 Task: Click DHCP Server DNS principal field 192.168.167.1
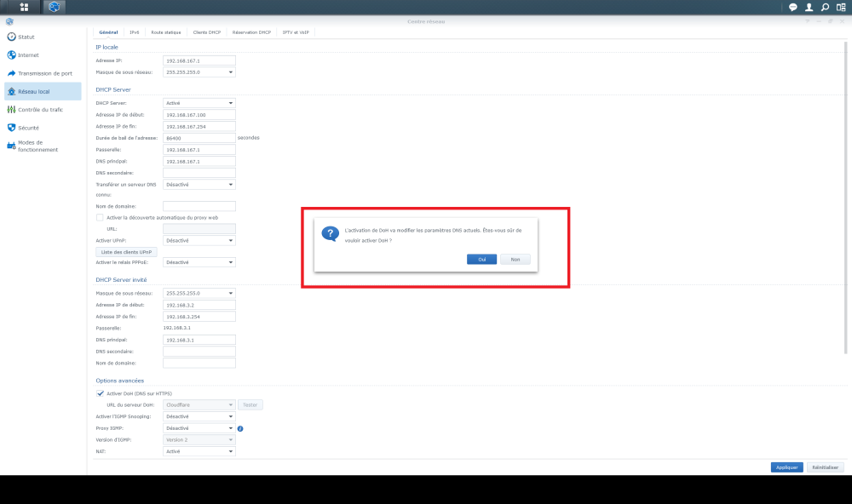[199, 161]
